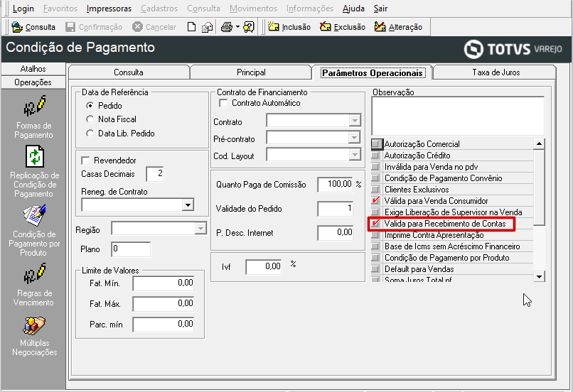Screen dimensions: 573x392
Task: Open Múltiplas Negociações shortcut icon
Action: point(34,325)
